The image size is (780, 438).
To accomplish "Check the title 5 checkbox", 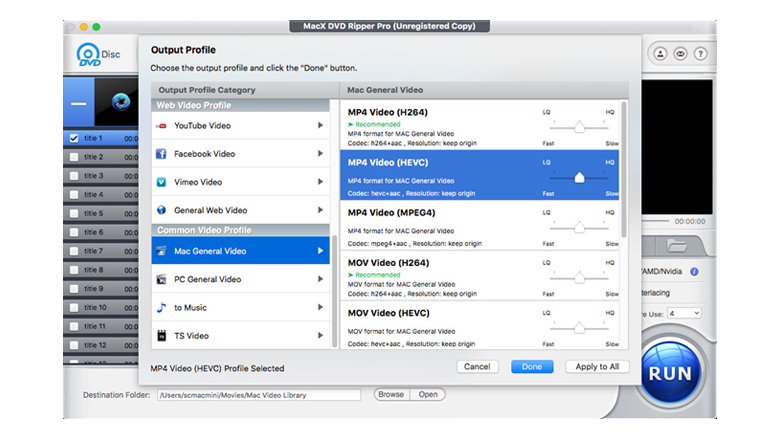I will pos(74,214).
